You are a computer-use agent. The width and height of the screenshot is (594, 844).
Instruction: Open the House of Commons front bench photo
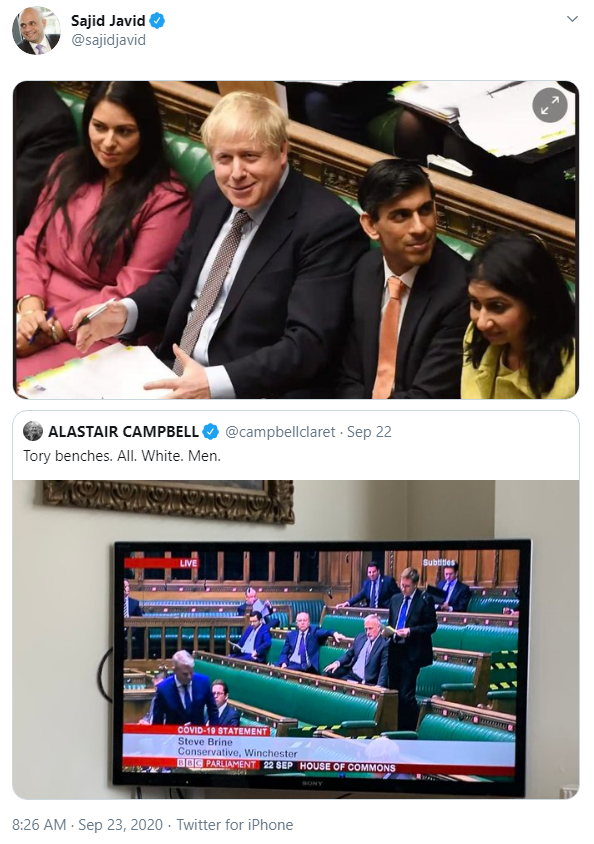coord(296,240)
